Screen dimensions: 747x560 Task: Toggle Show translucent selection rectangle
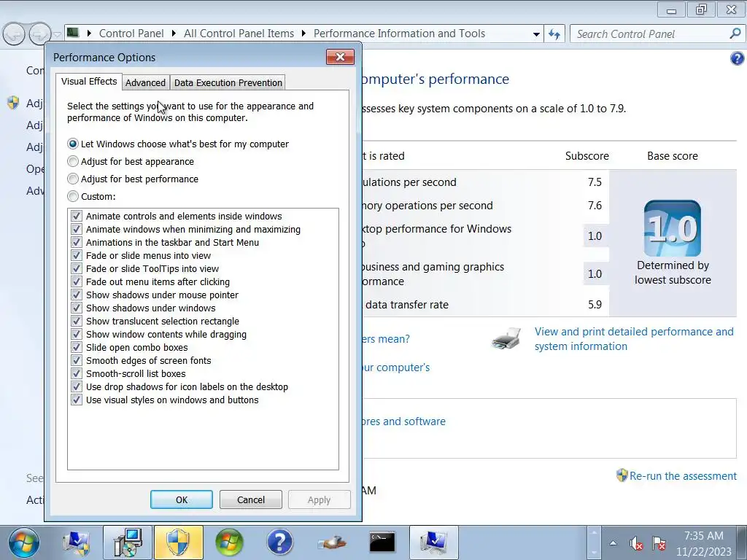(x=76, y=321)
